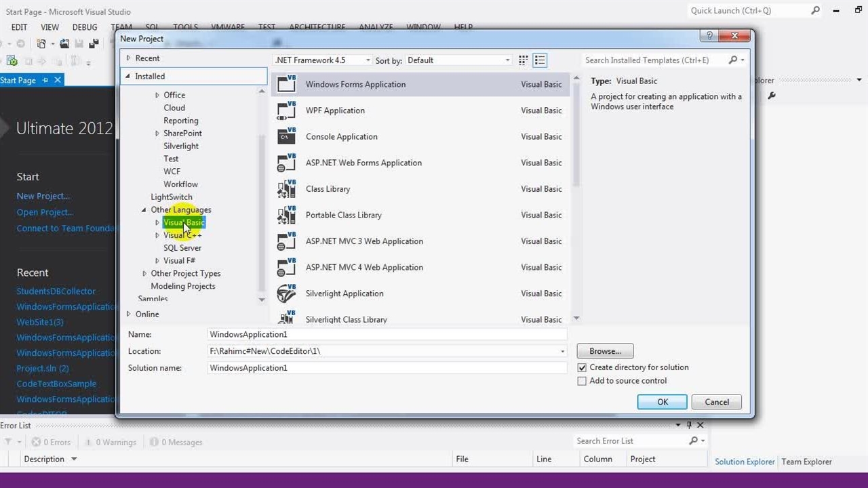Image resolution: width=868 pixels, height=488 pixels.
Task: Toggle the 0 Messages filter
Action: click(x=176, y=442)
